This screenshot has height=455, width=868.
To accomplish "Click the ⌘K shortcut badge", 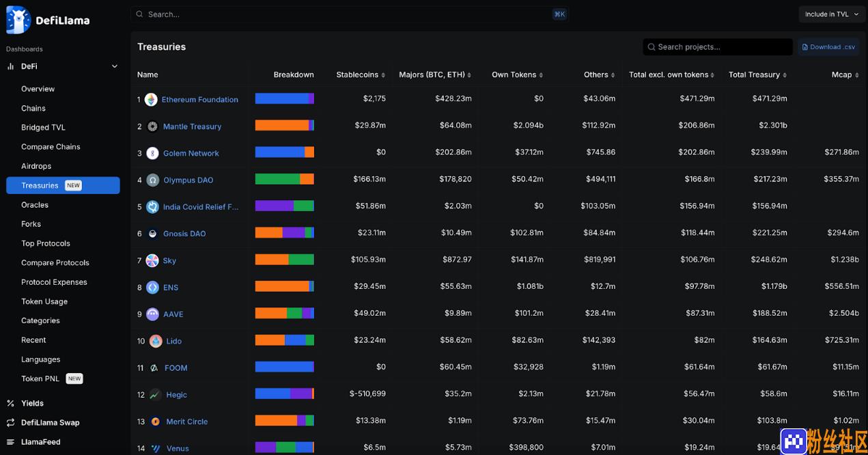I will point(559,14).
